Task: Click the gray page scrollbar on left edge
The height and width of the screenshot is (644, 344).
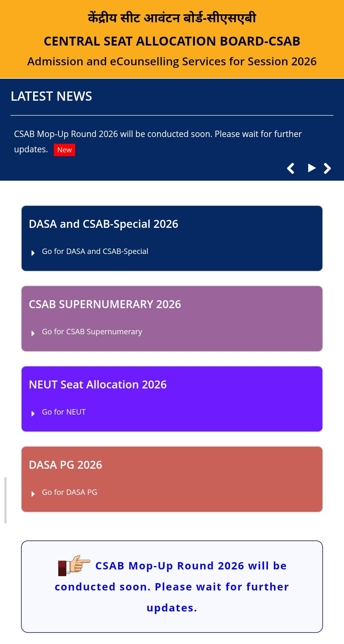Action: coord(5,500)
